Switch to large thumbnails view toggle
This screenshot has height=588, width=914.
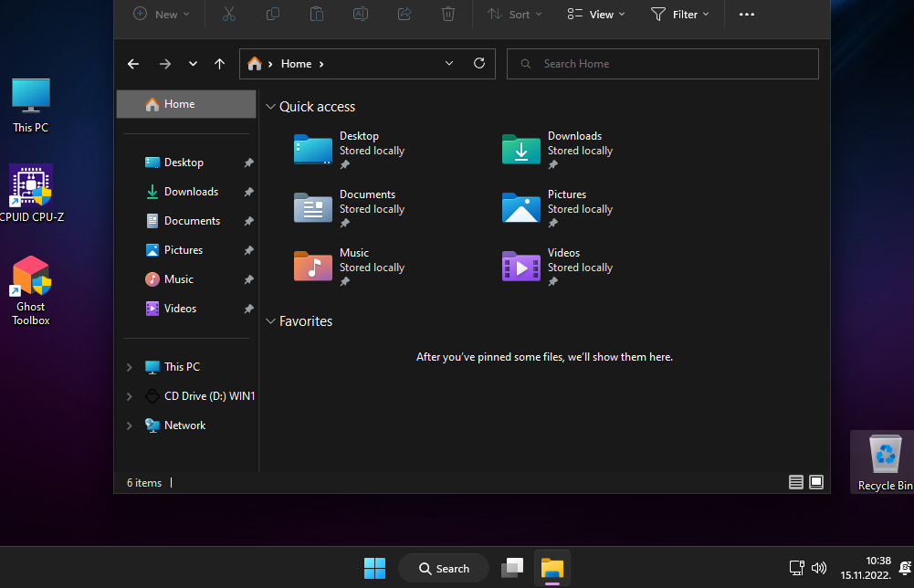(x=816, y=482)
